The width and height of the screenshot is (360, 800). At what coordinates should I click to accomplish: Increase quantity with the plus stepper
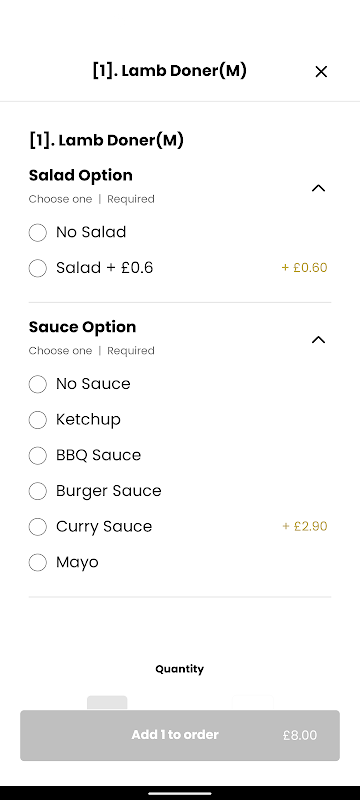coord(253,703)
